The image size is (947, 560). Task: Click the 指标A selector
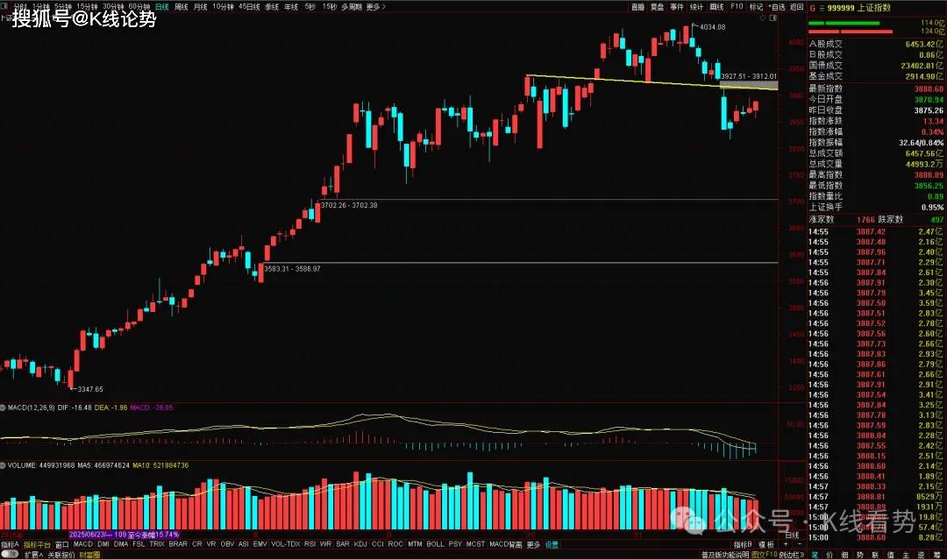[10, 544]
